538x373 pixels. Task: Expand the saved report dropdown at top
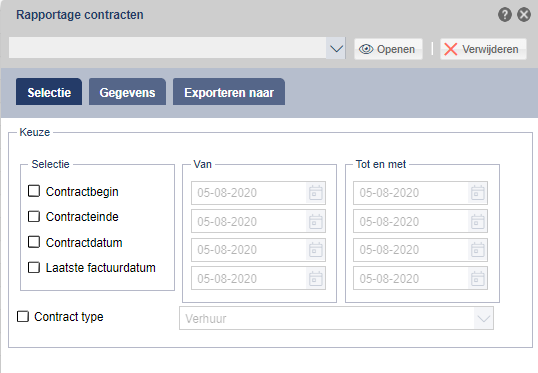tap(336, 48)
